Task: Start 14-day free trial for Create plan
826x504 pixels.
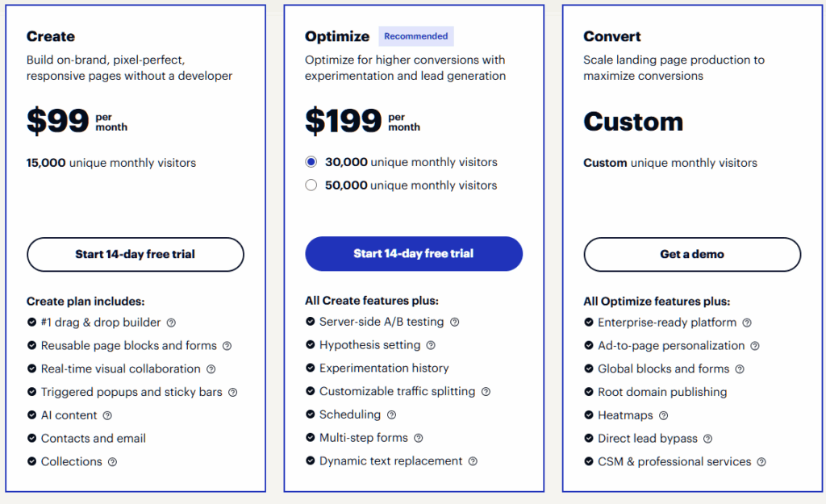Action: point(136,254)
